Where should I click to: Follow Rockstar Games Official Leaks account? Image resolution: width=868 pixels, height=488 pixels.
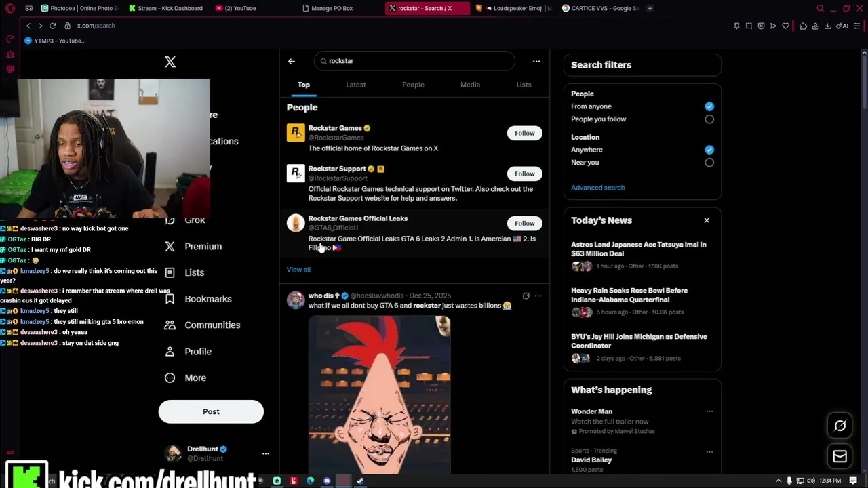click(524, 223)
